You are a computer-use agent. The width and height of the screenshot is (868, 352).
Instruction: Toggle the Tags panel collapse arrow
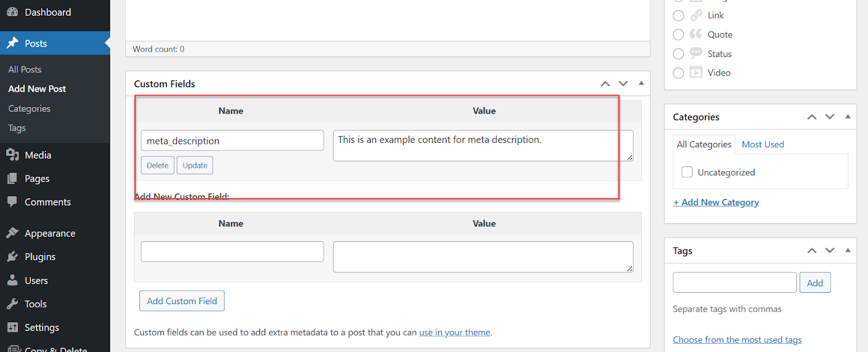(x=848, y=250)
